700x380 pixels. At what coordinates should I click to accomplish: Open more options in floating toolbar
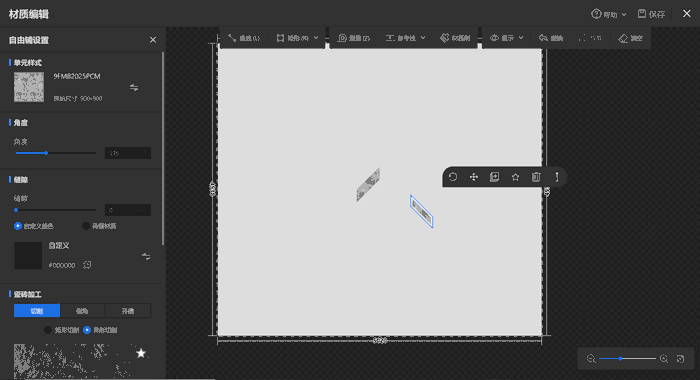click(x=557, y=177)
